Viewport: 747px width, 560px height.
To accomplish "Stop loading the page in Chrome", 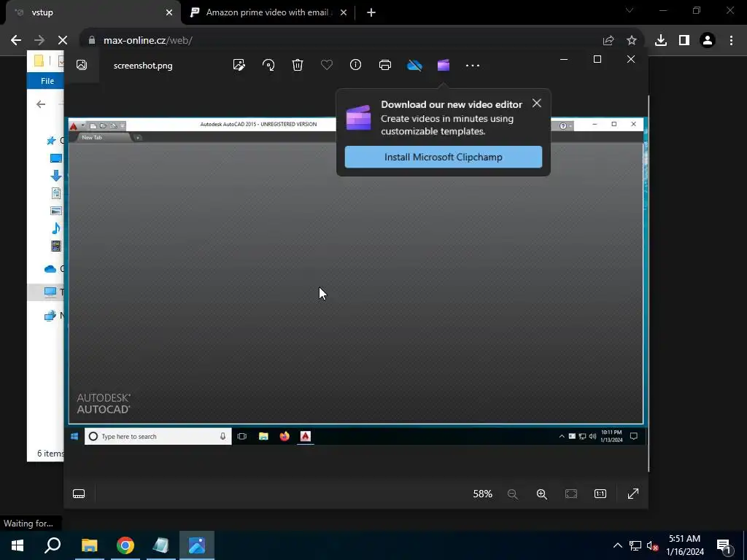I will (x=63, y=41).
